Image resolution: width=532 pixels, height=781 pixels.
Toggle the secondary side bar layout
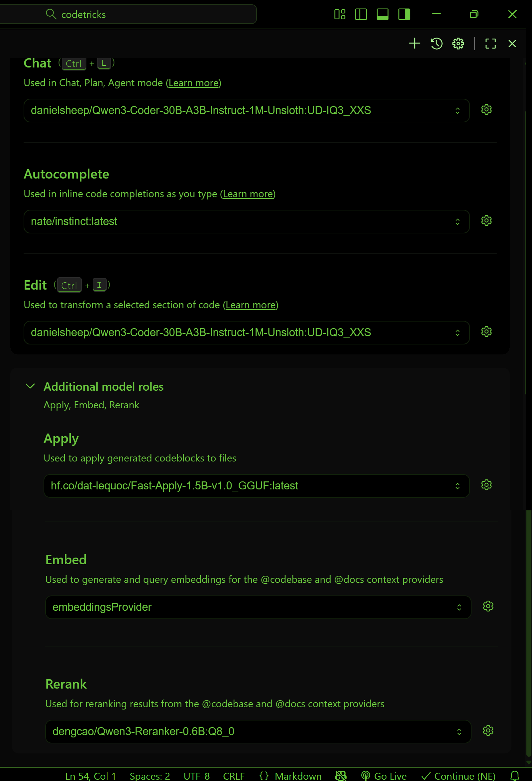(404, 14)
